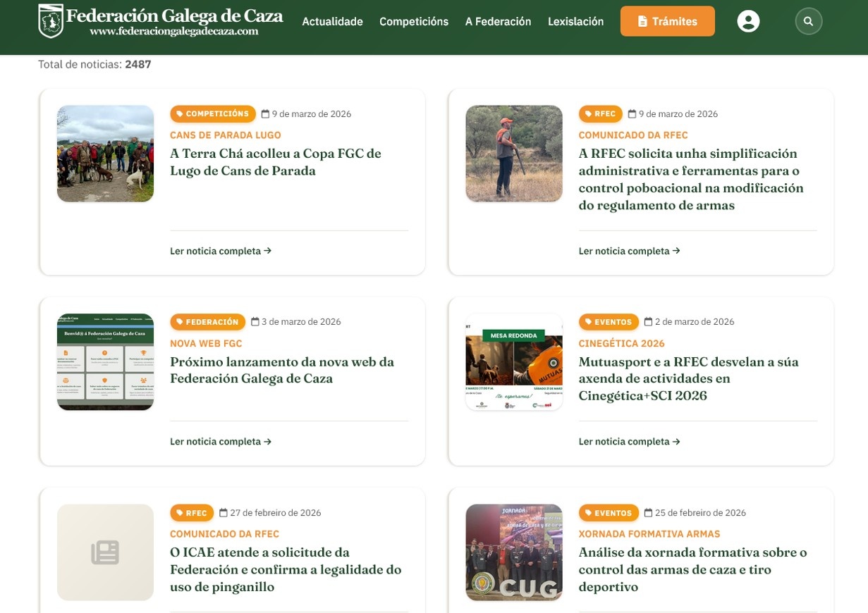
Task: Open the search magnifier icon
Action: tap(808, 21)
